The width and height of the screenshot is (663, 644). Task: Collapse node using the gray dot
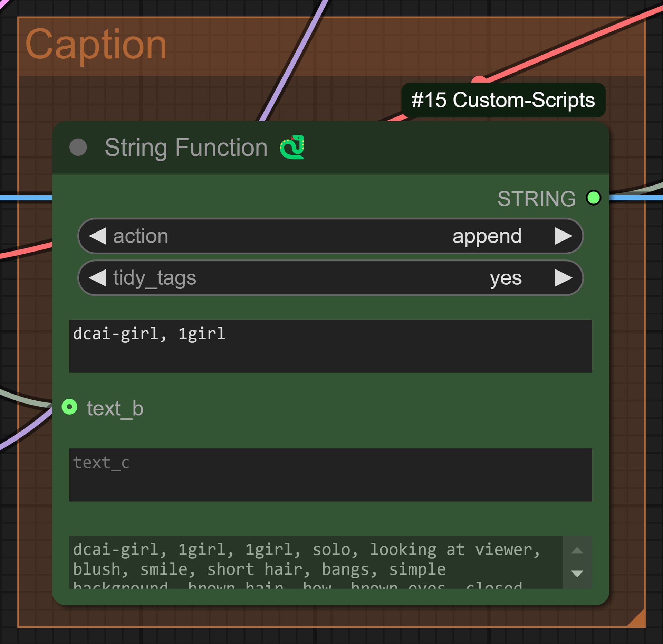pyautogui.click(x=78, y=148)
